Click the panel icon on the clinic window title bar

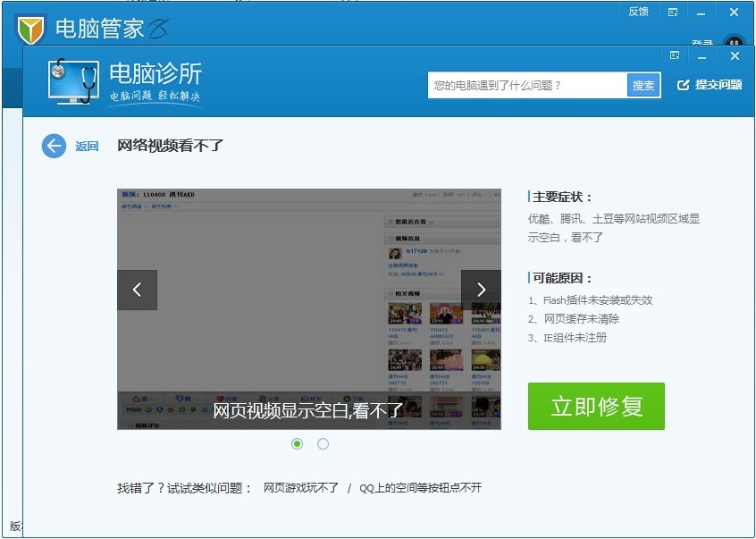pos(673,55)
